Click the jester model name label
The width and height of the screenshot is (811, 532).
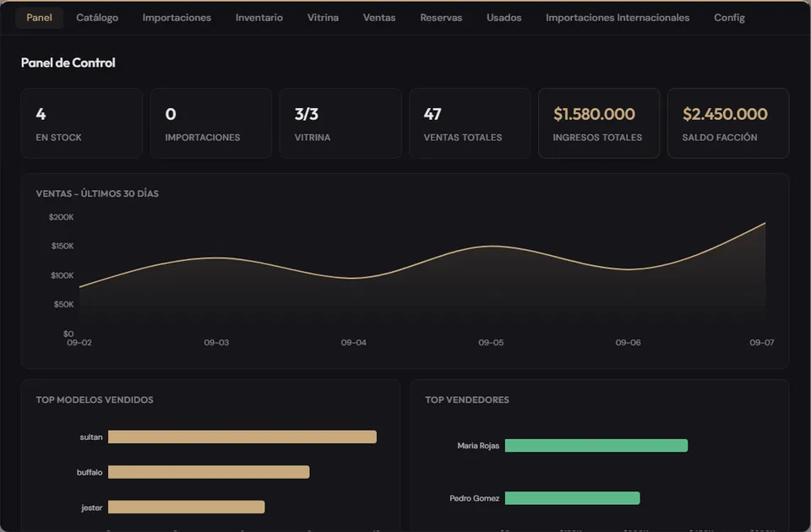pos(92,508)
